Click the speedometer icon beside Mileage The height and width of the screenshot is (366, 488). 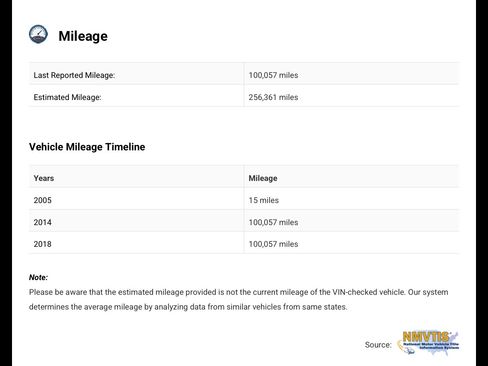click(x=38, y=34)
